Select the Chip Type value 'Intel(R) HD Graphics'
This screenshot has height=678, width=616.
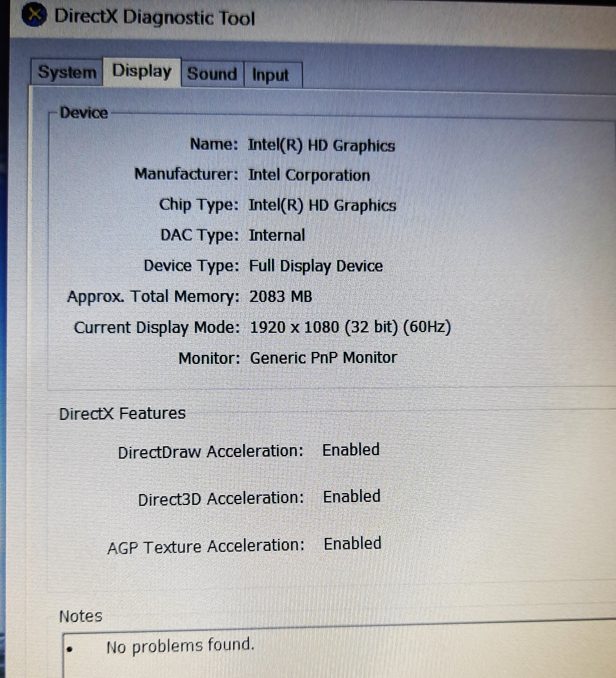322,205
